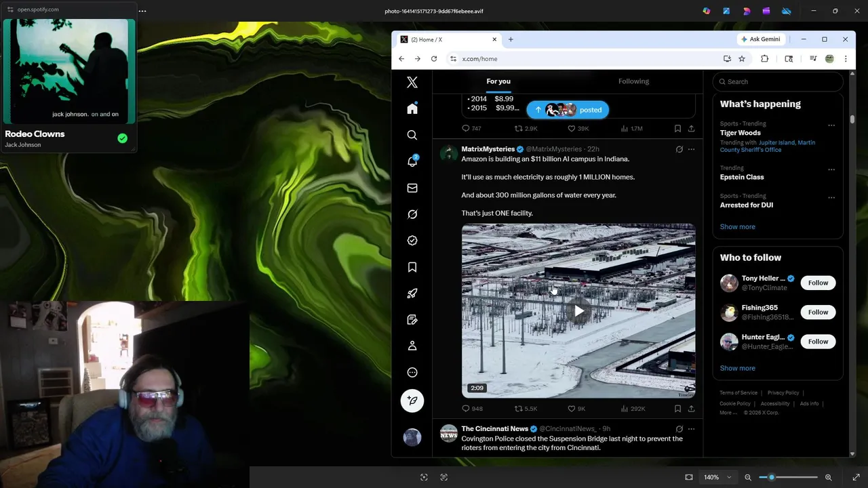Like the top post with 39K likes

coord(578,128)
